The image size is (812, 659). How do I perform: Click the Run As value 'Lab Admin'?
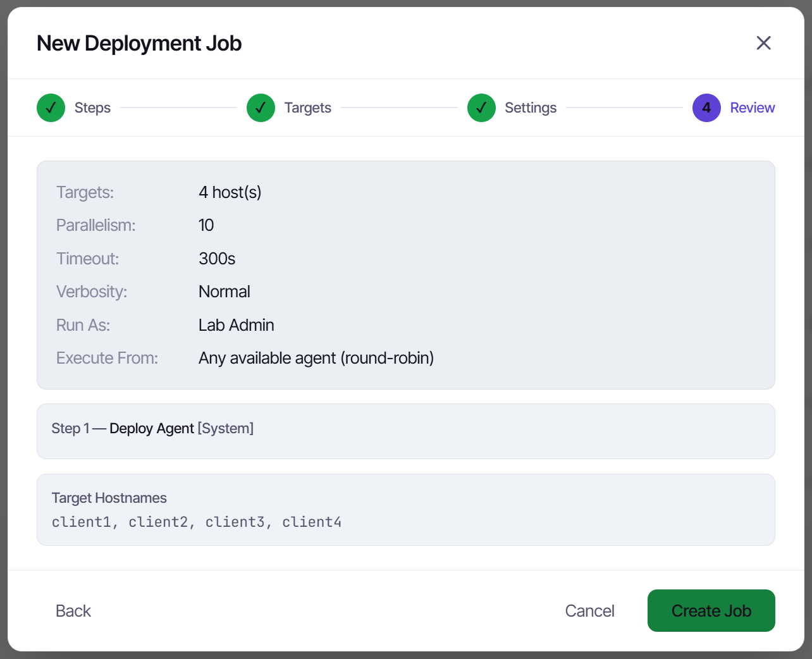pyautogui.click(x=237, y=325)
